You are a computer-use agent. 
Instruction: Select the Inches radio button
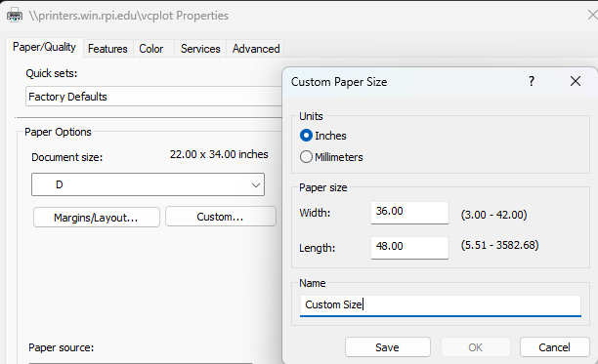click(306, 136)
